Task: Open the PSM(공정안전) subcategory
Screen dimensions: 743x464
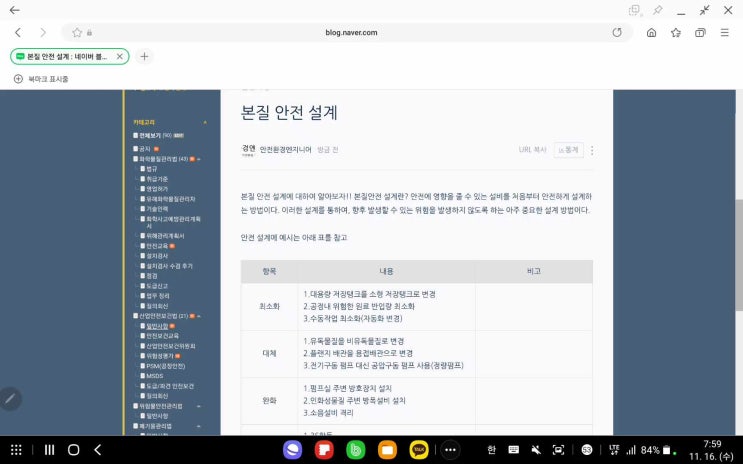Action: 165,366
